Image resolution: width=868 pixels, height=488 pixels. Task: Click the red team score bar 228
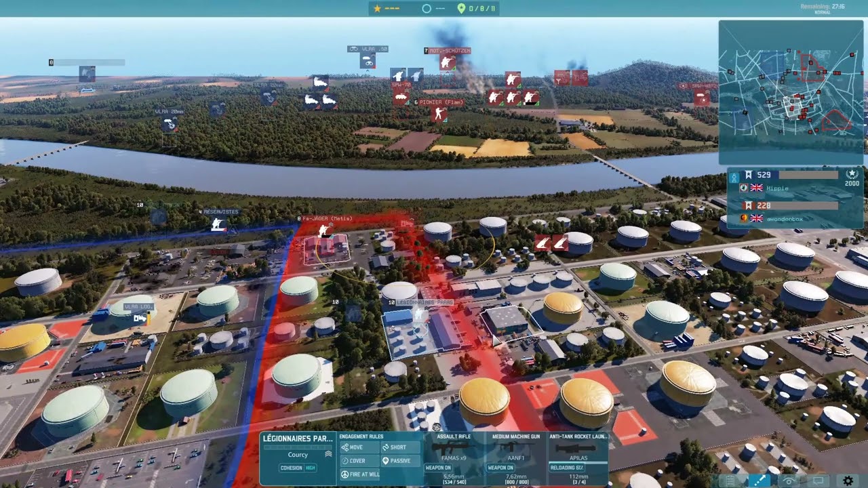pyautogui.click(x=790, y=205)
